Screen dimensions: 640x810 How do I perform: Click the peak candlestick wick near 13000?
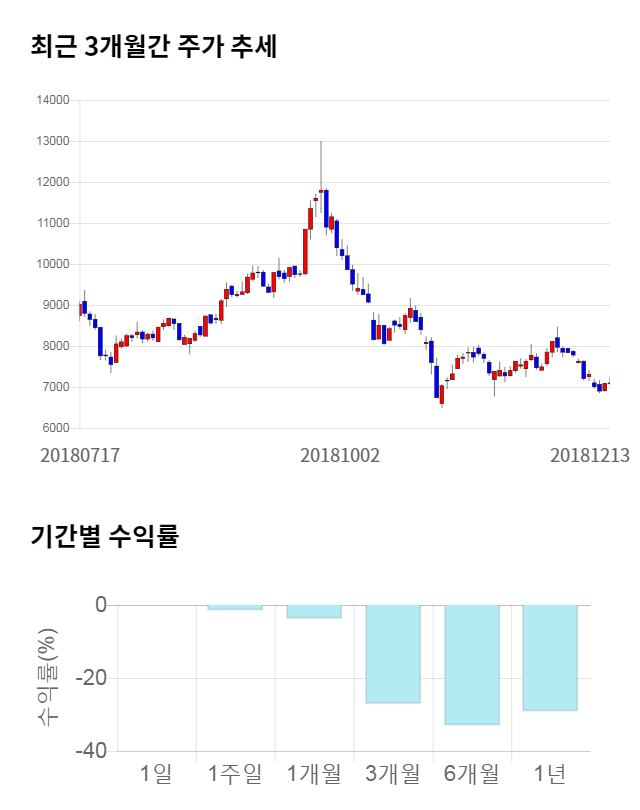click(x=321, y=160)
